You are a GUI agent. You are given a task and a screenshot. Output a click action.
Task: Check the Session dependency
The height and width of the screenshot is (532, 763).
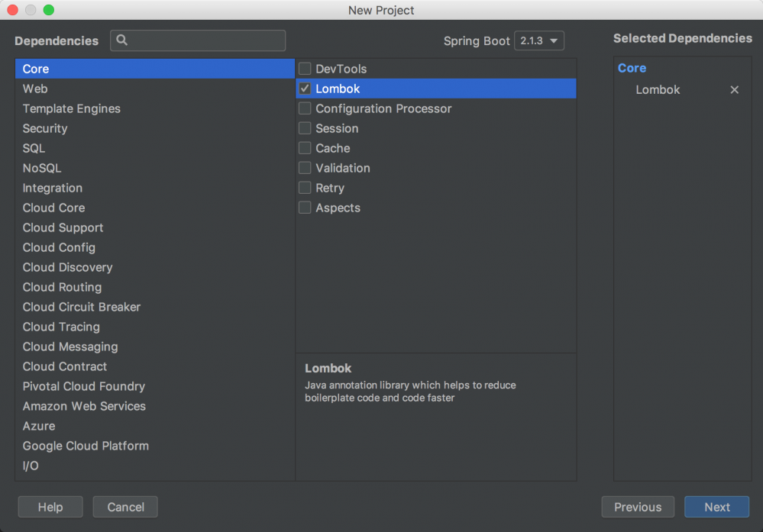[x=304, y=128]
